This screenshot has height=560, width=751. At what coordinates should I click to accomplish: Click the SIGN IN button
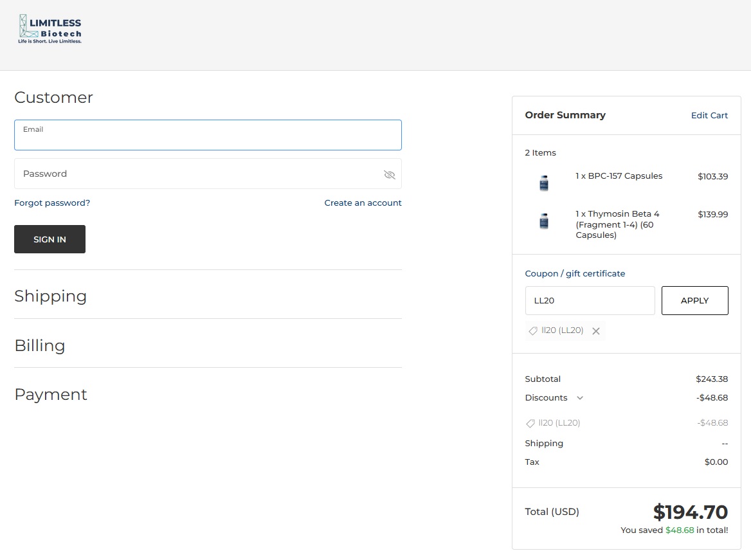coord(50,239)
